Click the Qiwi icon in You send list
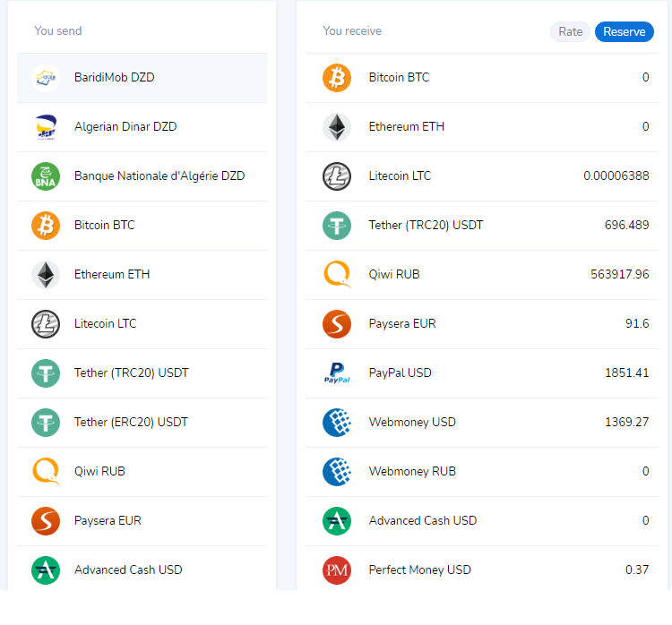Viewport: 672px width, 625px height. 46,472
